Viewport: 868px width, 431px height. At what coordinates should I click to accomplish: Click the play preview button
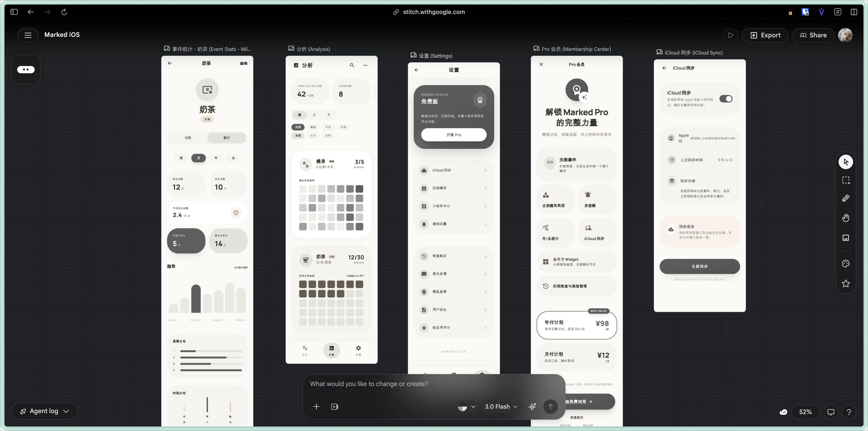[x=730, y=35]
